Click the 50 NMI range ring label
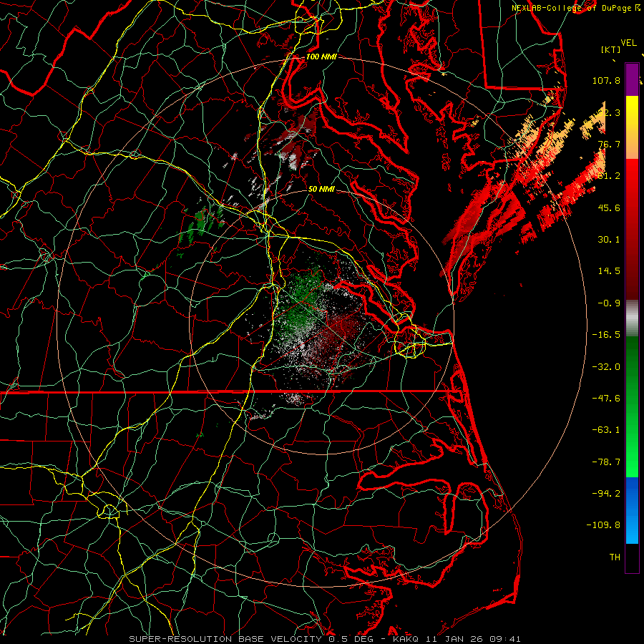This screenshot has height=644, width=644. pyautogui.click(x=321, y=190)
